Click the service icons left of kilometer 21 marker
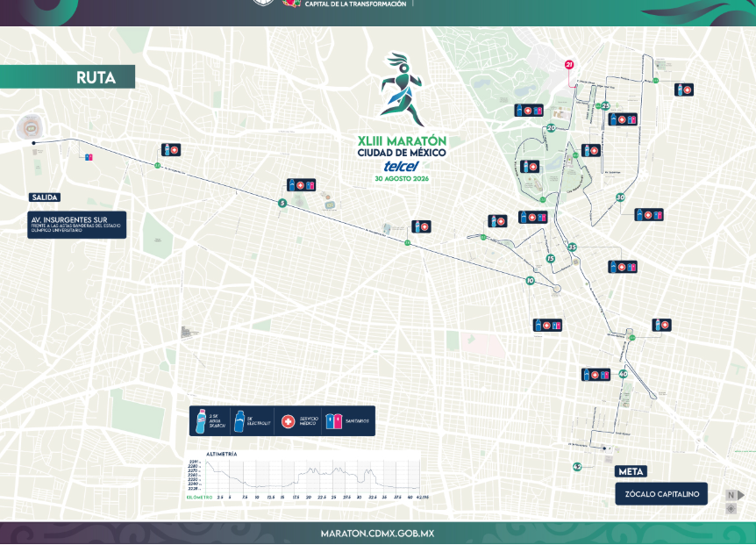 pos(529,111)
